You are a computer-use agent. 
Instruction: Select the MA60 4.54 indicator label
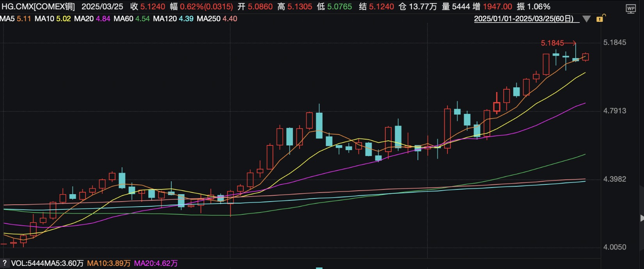pos(131,19)
